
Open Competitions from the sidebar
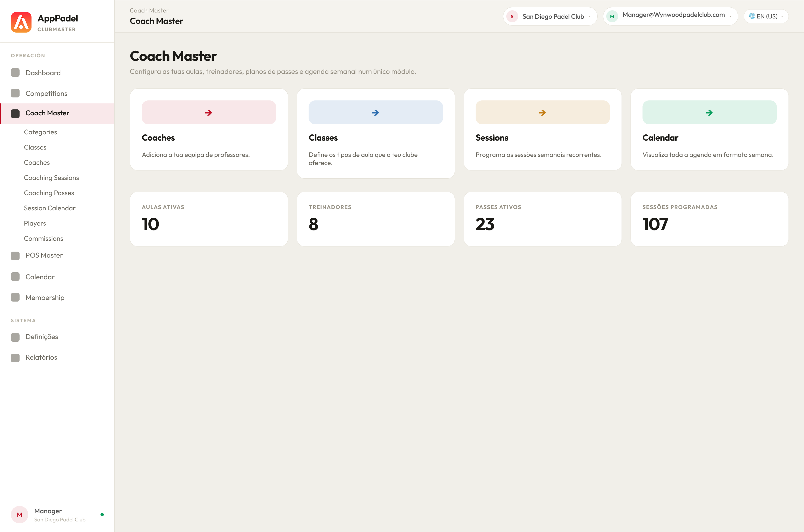57,93
